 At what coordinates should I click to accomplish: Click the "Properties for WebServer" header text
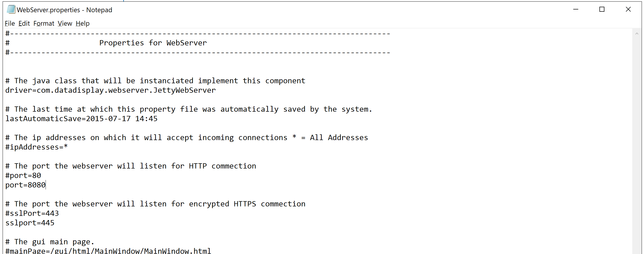click(x=153, y=43)
